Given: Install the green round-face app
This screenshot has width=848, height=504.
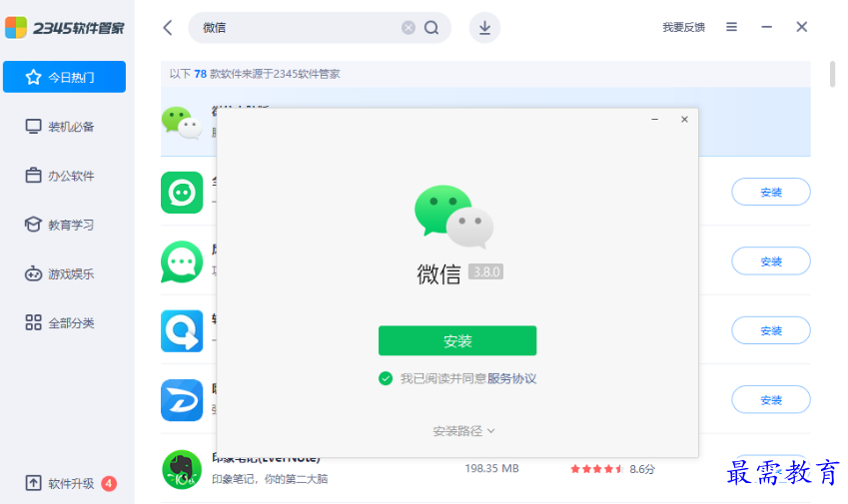Looking at the screenshot, I should [x=771, y=192].
